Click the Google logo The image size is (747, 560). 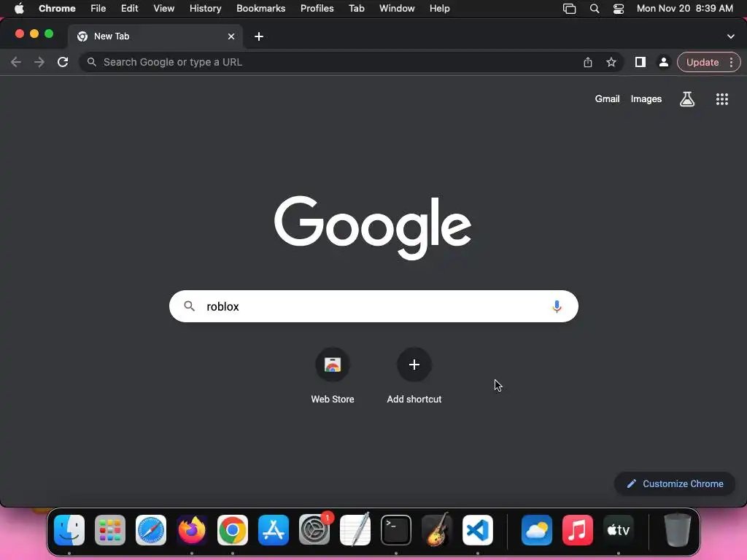coord(373,227)
